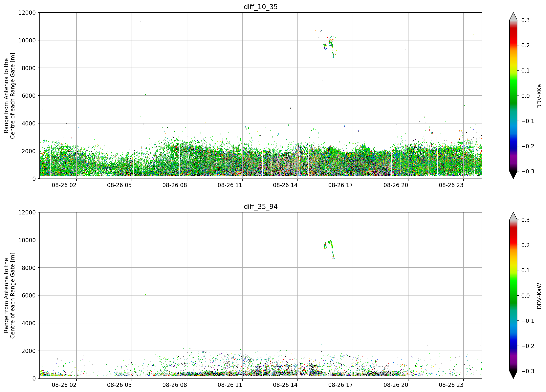Click the 0.2 tick on DDV-KaW colorbar
546x392 pixels.
tap(525, 245)
